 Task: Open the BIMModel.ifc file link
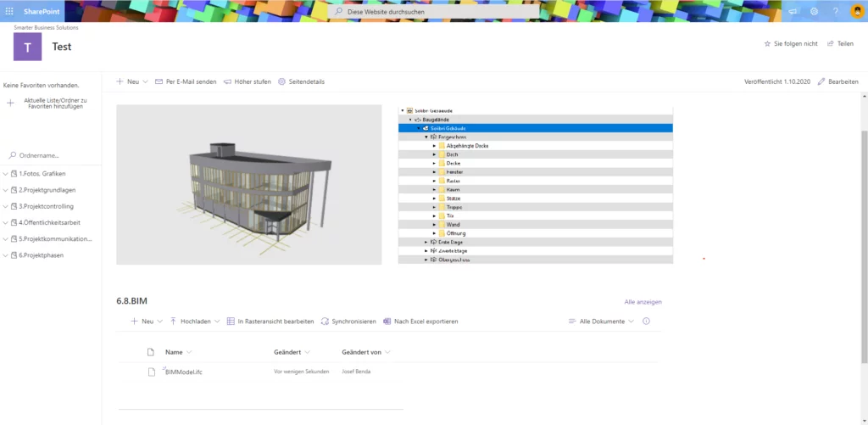point(184,372)
